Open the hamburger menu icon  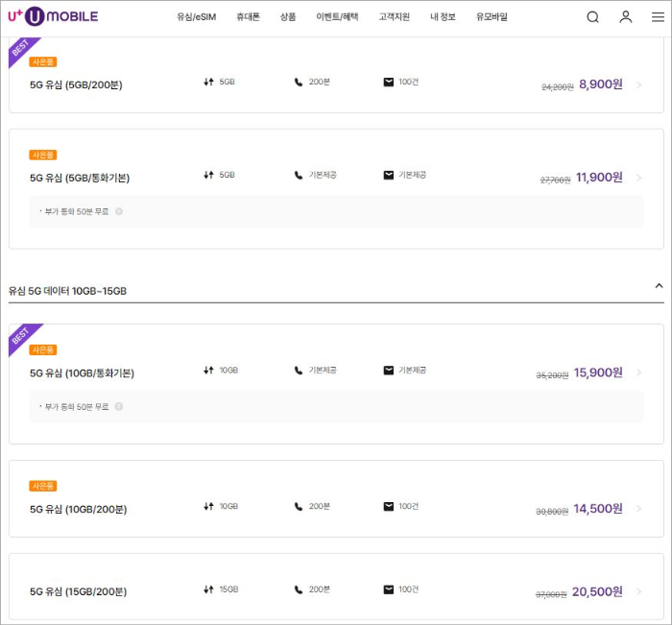click(x=658, y=17)
